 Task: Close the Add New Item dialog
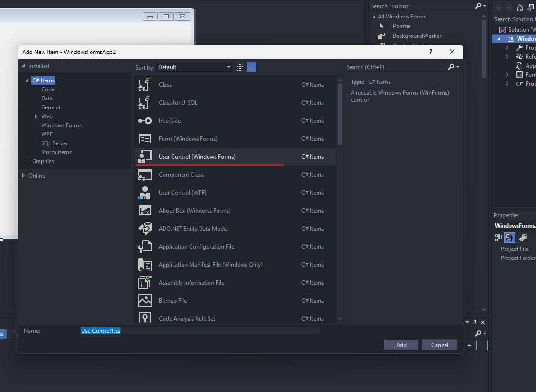tap(452, 52)
